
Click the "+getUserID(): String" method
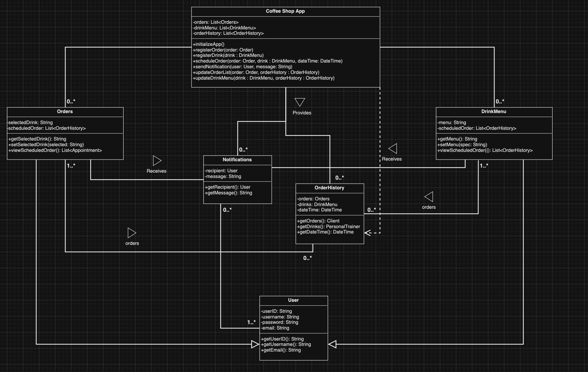(x=282, y=339)
